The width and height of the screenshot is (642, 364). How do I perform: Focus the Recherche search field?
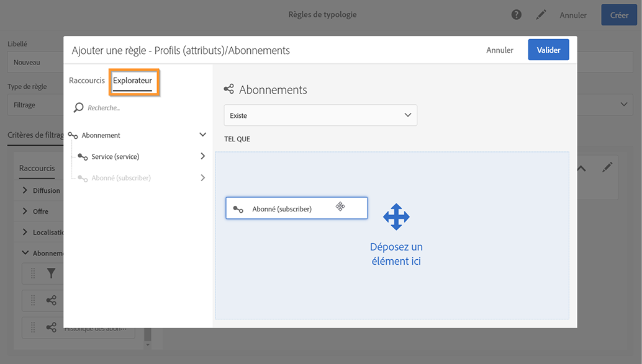click(143, 108)
